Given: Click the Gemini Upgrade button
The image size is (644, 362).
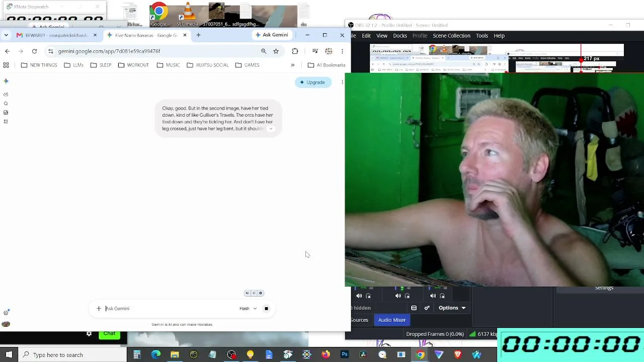Looking at the screenshot, I should pos(312,82).
